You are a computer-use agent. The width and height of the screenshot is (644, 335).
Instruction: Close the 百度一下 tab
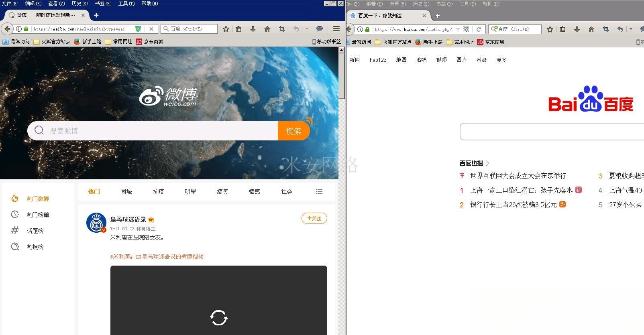(424, 16)
